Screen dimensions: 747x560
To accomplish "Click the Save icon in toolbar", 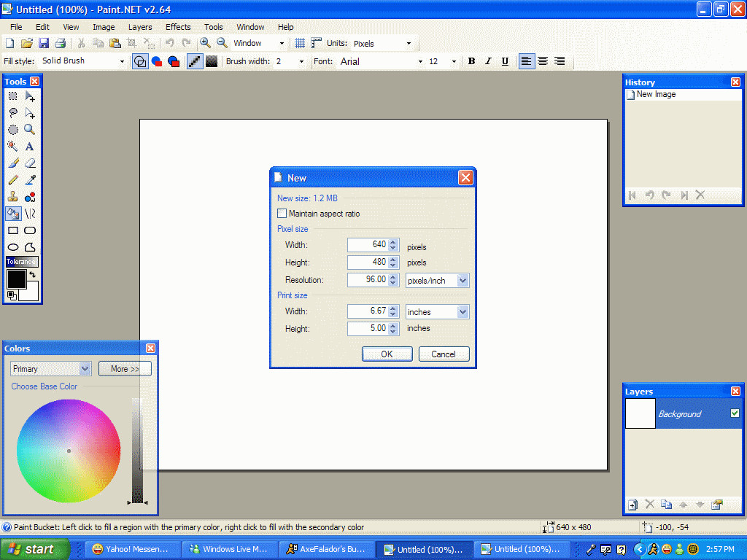I will (44, 44).
